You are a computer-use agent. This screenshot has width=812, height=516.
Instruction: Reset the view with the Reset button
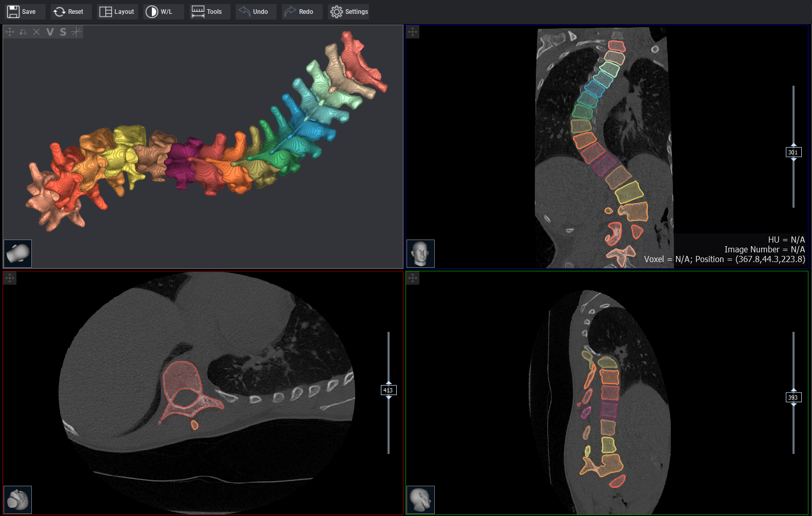(x=69, y=12)
